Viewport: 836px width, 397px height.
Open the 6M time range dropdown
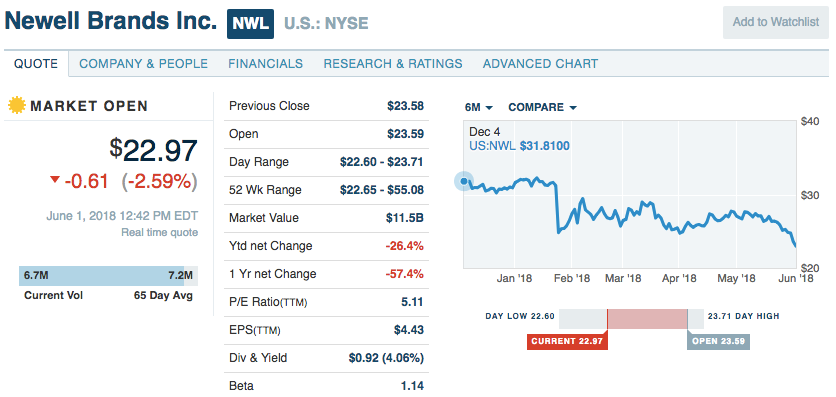click(x=478, y=108)
